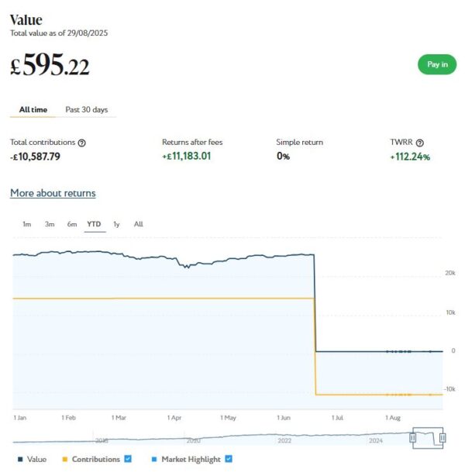Toggle the Contributions series checkbox
Screen dimensions: 465x476
pos(128,459)
